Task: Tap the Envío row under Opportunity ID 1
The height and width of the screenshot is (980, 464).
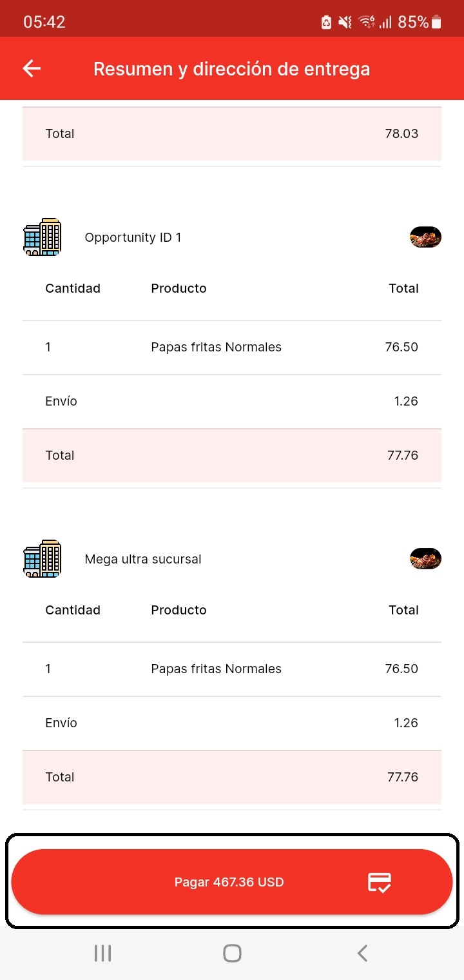Action: (232, 401)
